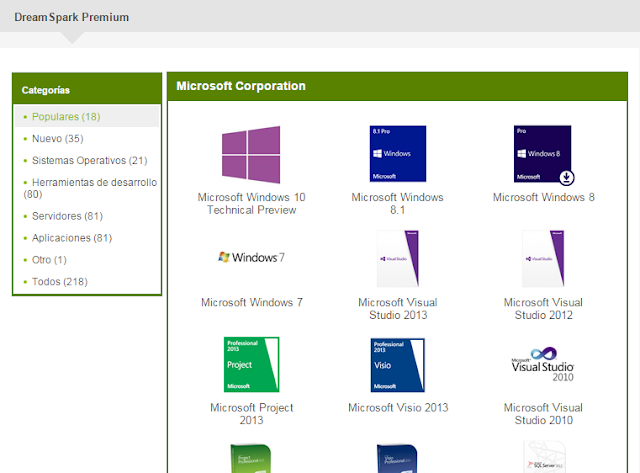640x473 pixels.
Task: Click the Categorías panel heading
Action: [x=46, y=90]
